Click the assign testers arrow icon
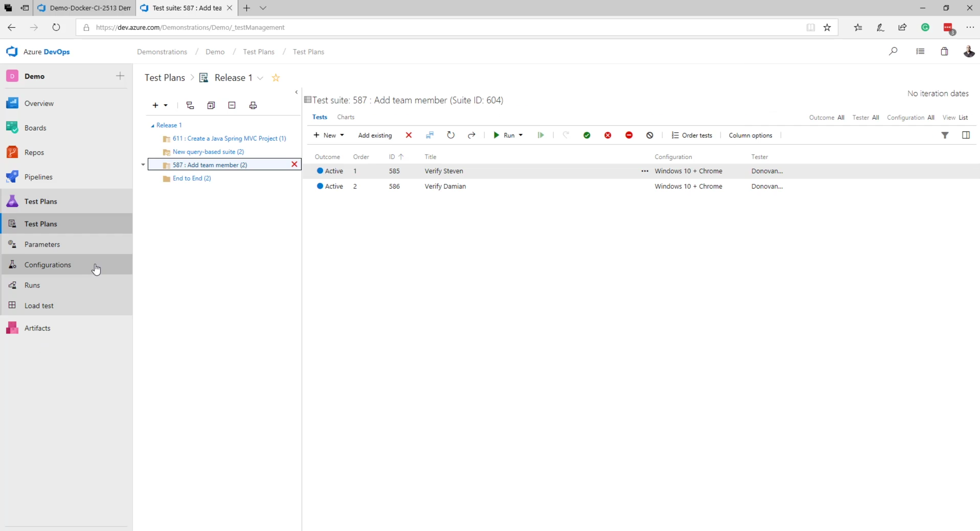Image resolution: width=980 pixels, height=531 pixels. [x=472, y=135]
